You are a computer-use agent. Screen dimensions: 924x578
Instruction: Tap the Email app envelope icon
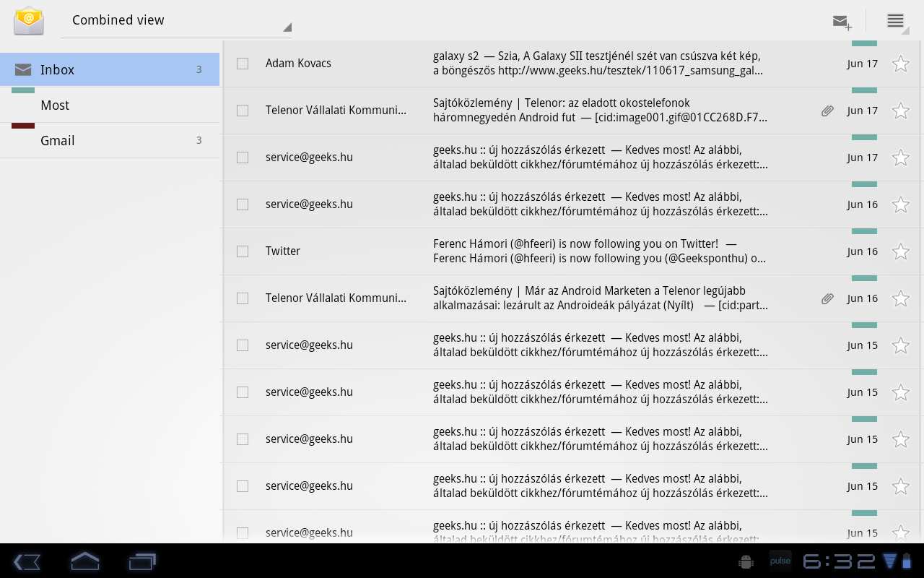click(29, 21)
